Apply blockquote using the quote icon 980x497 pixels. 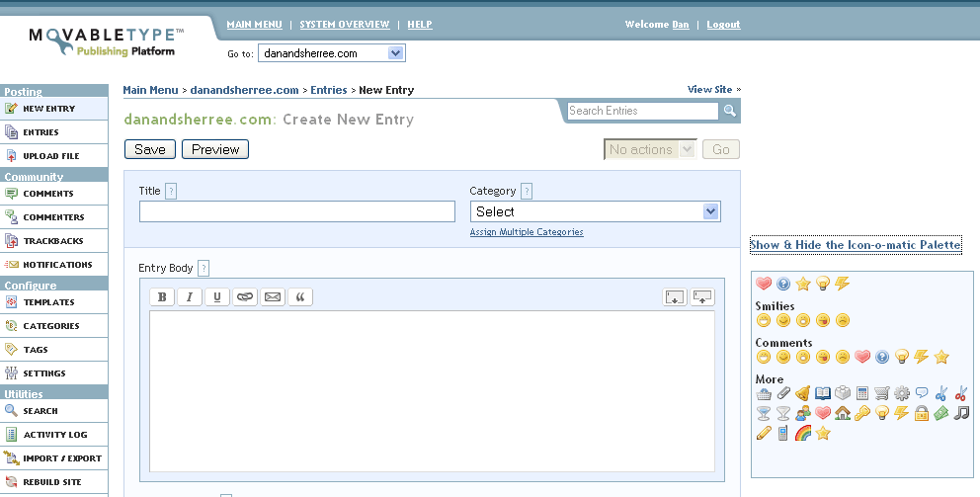300,296
